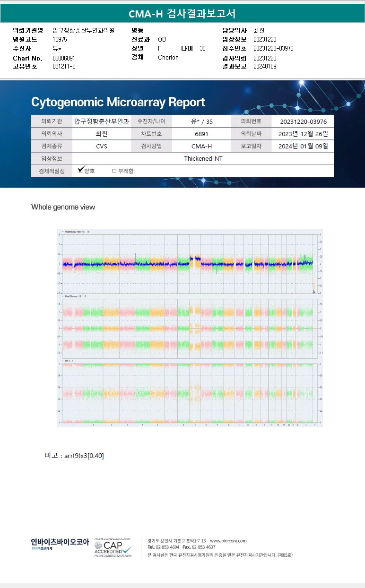Collapse the Allele Difference track
Viewport: 365px width, 588px height.
[62, 296]
